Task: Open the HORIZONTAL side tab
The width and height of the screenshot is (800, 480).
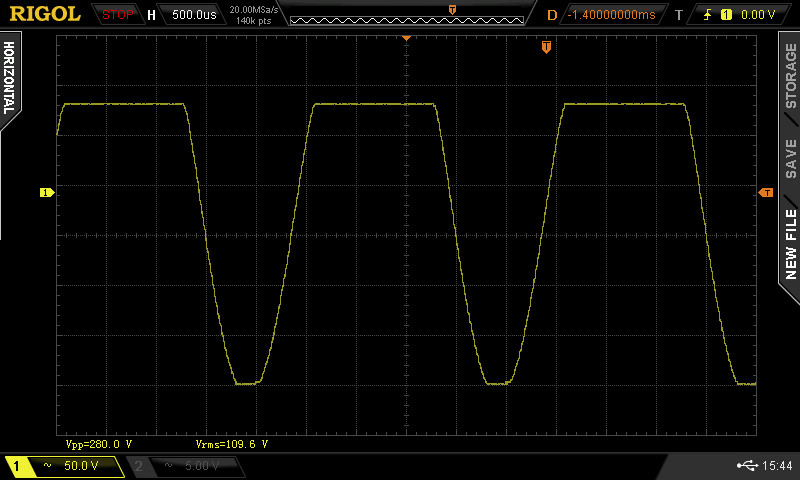Action: (9, 78)
